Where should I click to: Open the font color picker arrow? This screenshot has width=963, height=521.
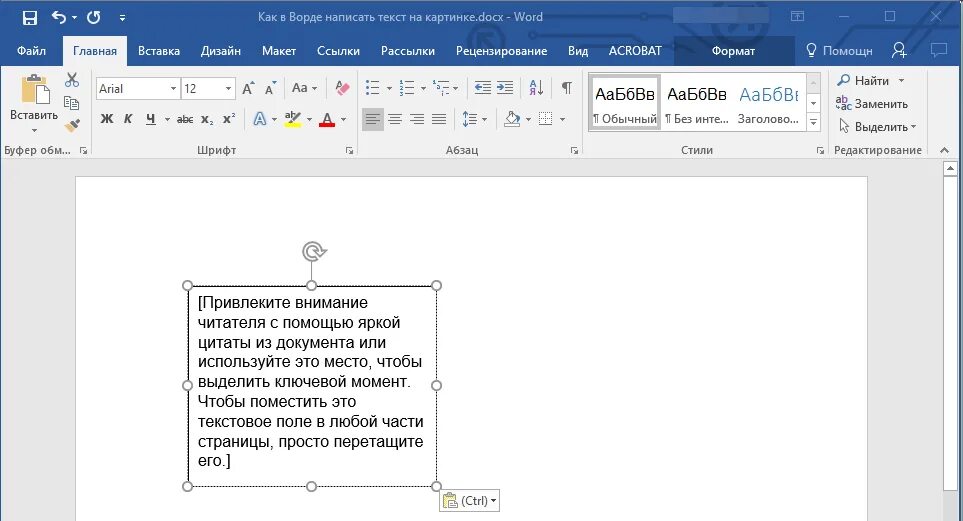point(343,119)
